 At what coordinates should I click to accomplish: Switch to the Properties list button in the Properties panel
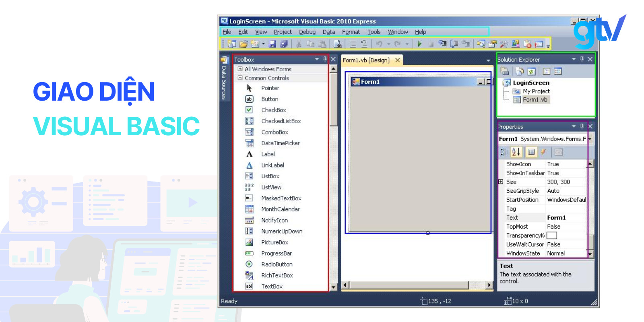[531, 152]
